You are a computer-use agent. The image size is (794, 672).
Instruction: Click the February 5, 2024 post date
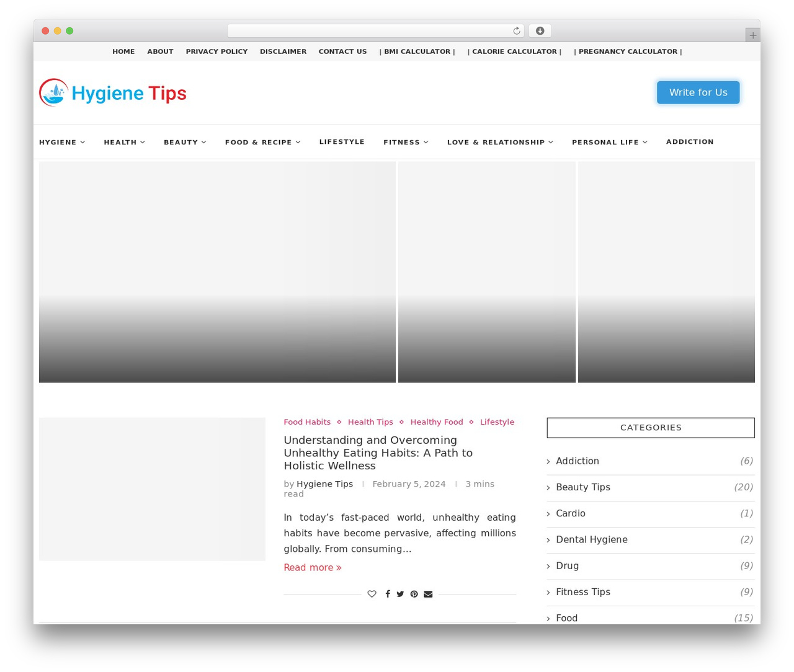(409, 484)
